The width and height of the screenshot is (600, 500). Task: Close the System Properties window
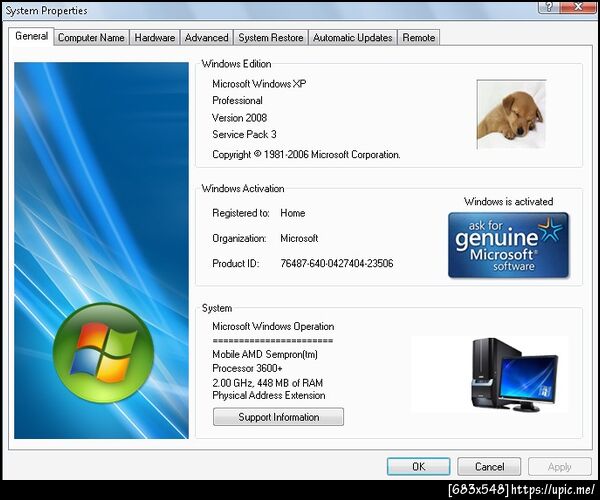coord(578,7)
